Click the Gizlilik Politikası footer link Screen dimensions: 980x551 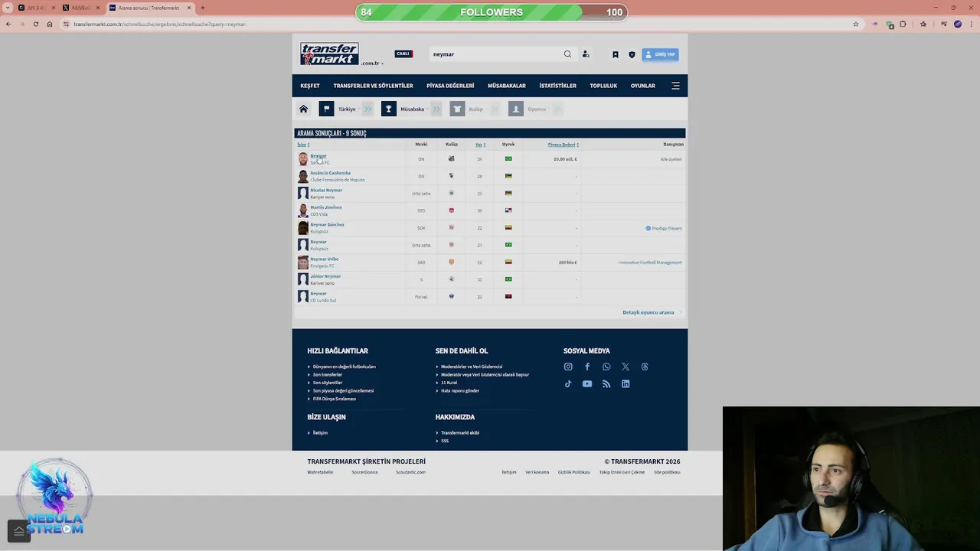click(573, 472)
